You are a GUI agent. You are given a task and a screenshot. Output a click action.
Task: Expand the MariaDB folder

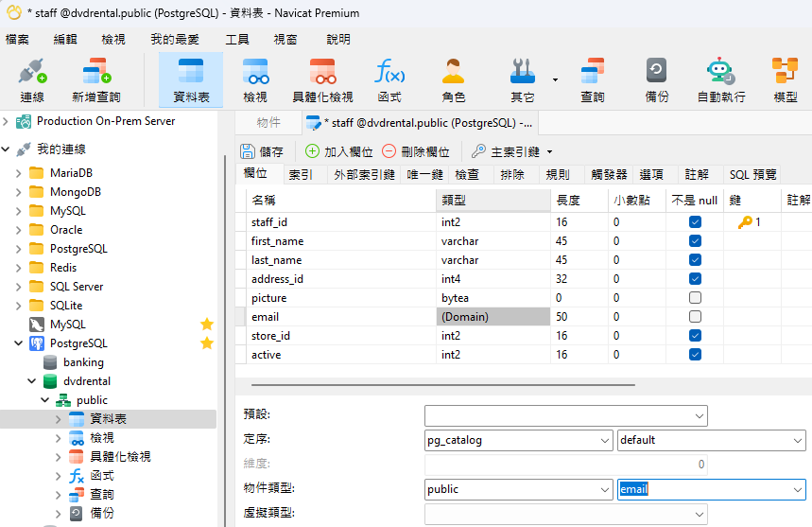click(x=18, y=173)
